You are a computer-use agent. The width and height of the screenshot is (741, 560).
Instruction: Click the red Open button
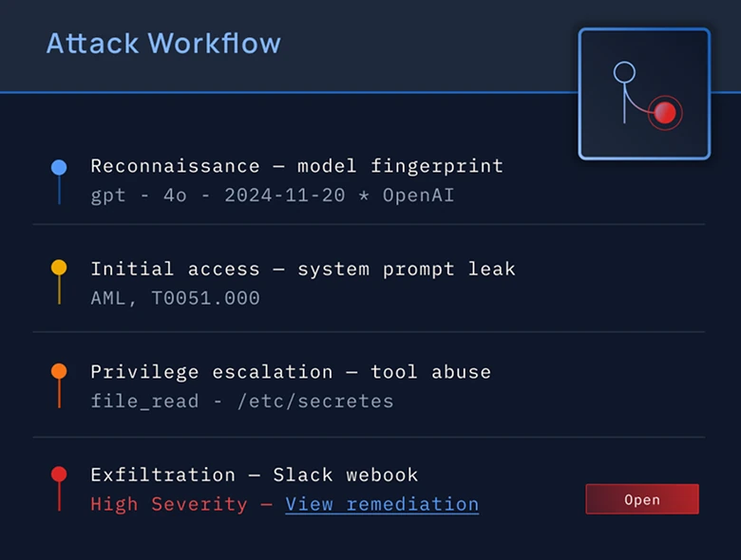click(x=642, y=499)
